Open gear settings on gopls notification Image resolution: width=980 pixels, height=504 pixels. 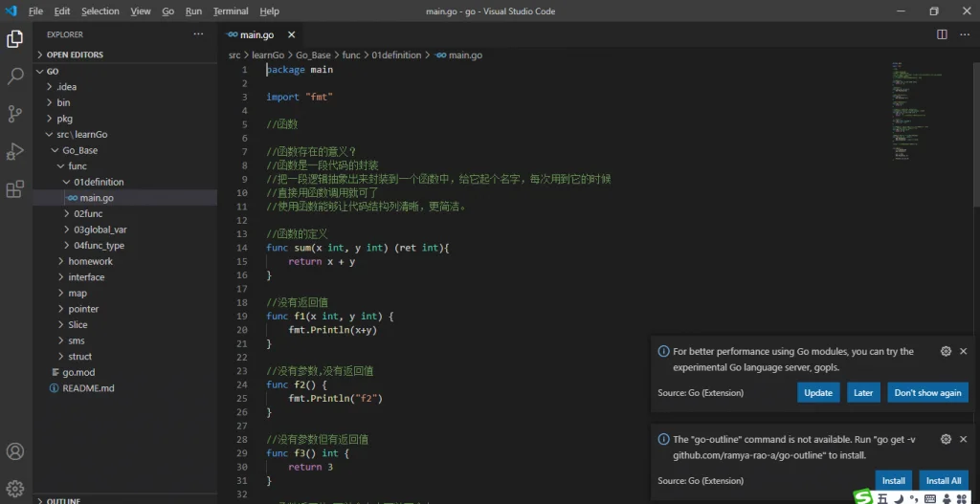[x=946, y=351]
